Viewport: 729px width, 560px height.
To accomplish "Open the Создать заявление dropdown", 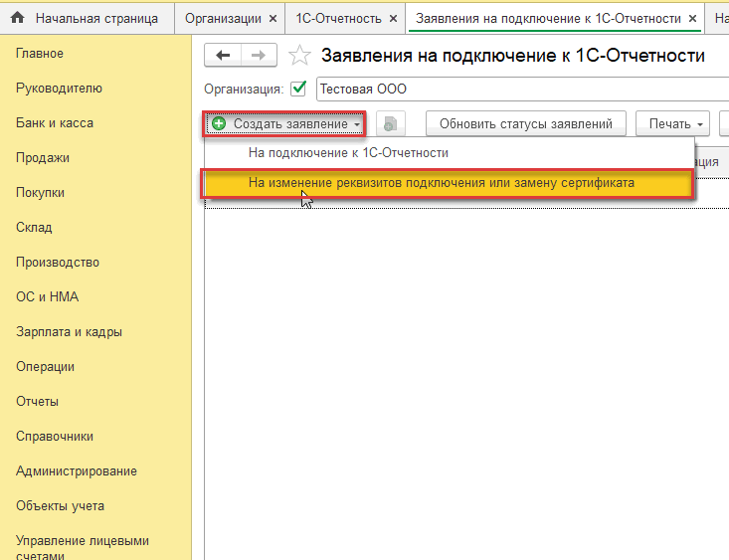I will point(284,123).
